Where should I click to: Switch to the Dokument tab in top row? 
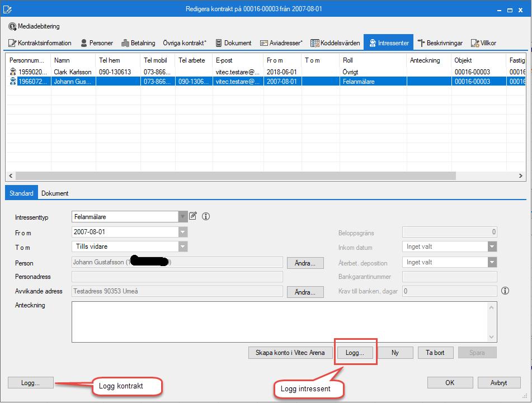(x=234, y=43)
